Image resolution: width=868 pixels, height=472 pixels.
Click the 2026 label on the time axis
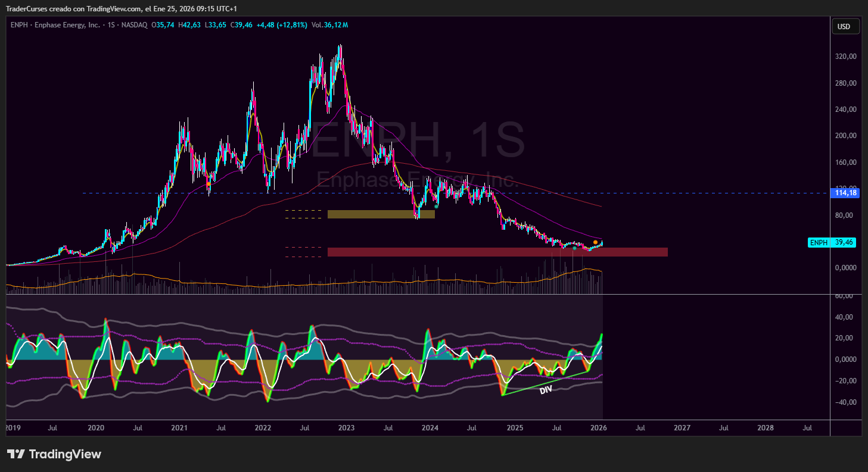[x=598, y=427]
